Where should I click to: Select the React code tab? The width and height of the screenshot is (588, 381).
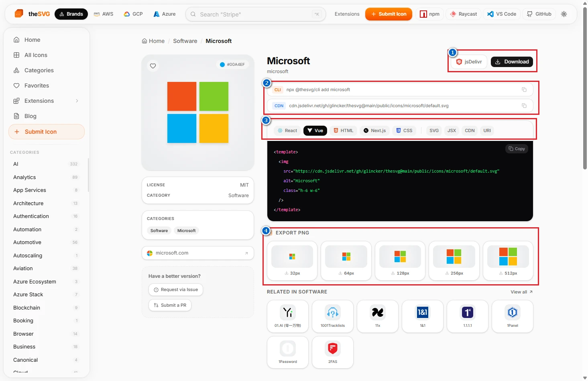(287, 130)
